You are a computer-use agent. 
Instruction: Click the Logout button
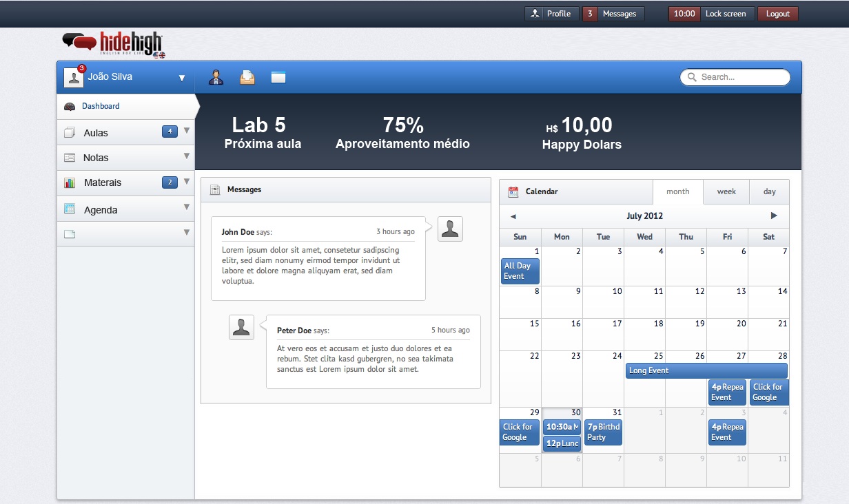(x=778, y=14)
